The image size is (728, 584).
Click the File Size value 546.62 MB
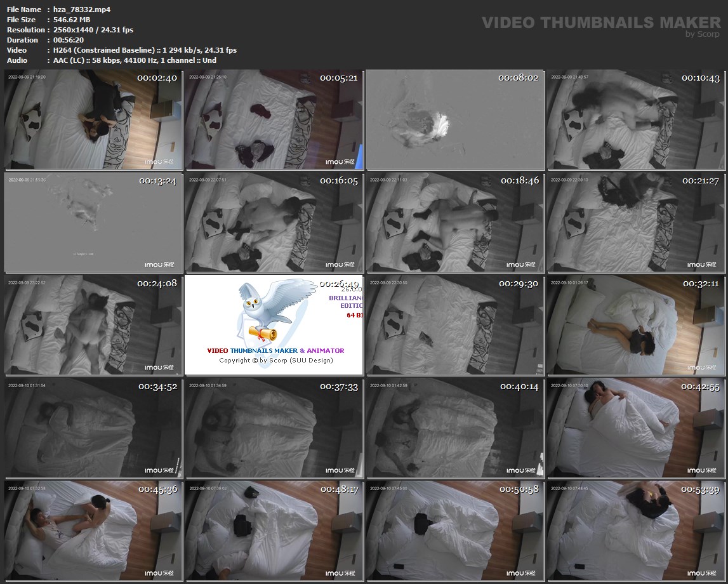click(x=72, y=20)
